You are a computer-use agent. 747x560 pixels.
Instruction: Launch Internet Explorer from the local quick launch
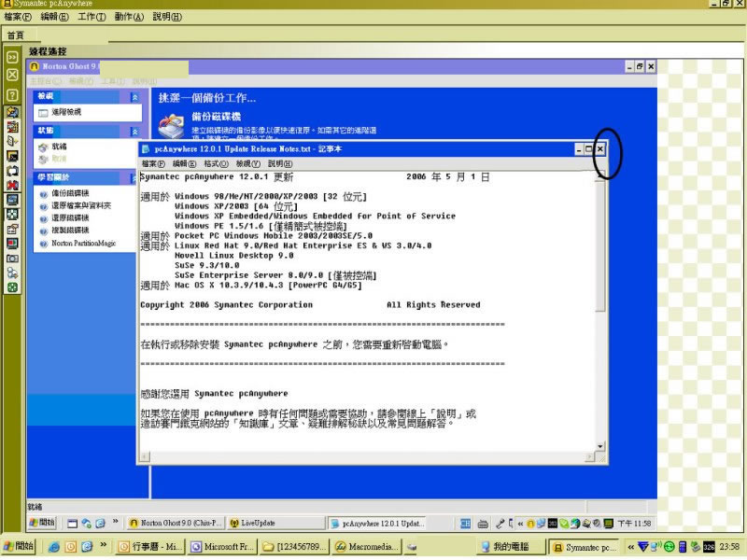click(x=54, y=547)
